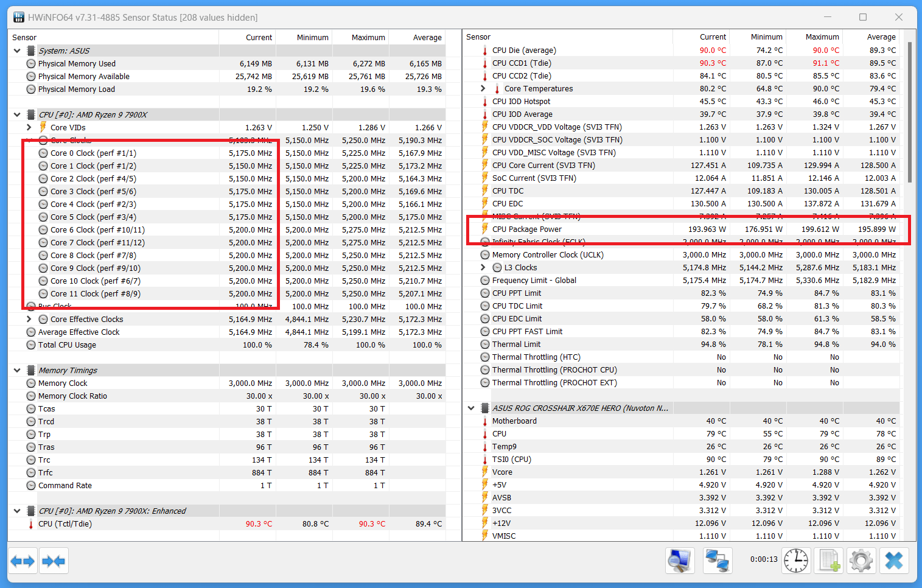Screen dimensions: 922x588
Task: Select the CPU PPT Limit row
Action: point(681,293)
